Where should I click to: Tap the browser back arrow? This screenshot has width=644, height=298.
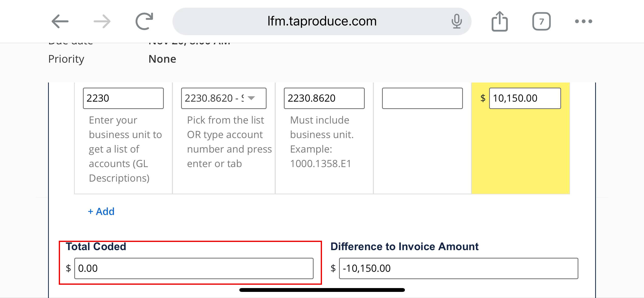pos(60,21)
